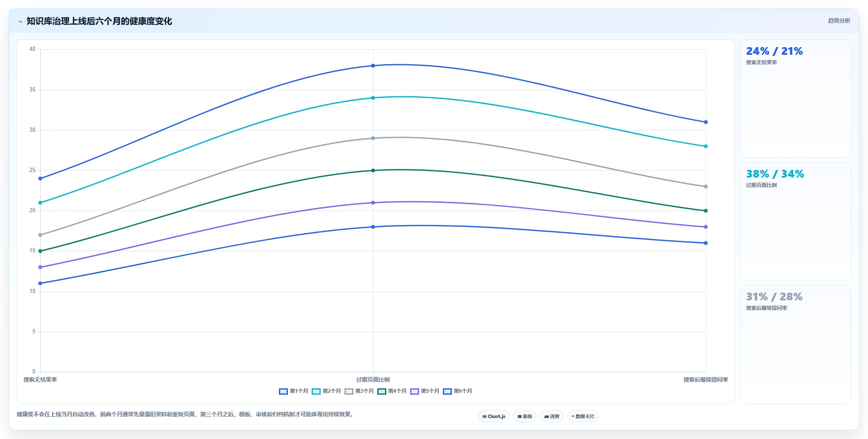Click the trend icon beside the chart title
Screen dimensions: 868x439
tap(20, 21)
